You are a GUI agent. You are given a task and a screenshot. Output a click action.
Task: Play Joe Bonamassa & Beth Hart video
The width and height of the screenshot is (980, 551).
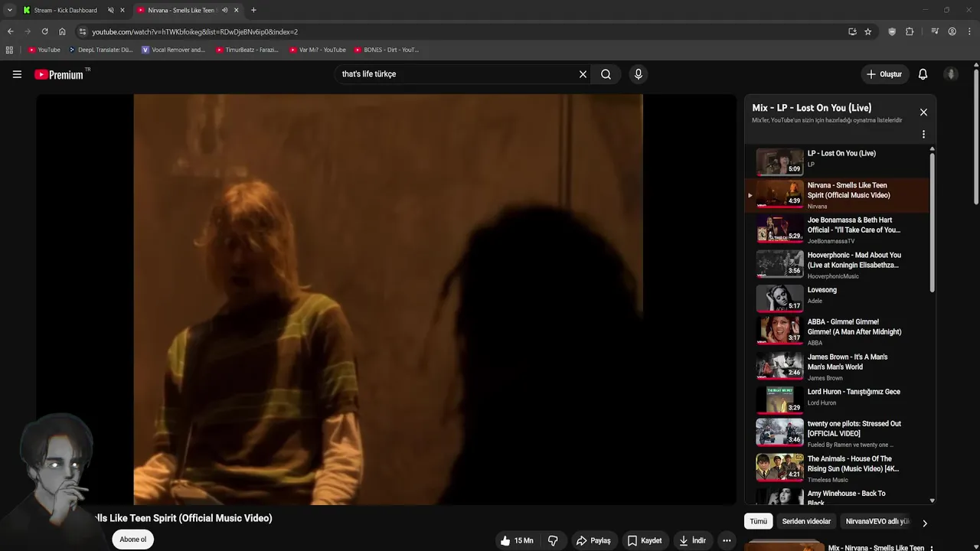point(838,230)
